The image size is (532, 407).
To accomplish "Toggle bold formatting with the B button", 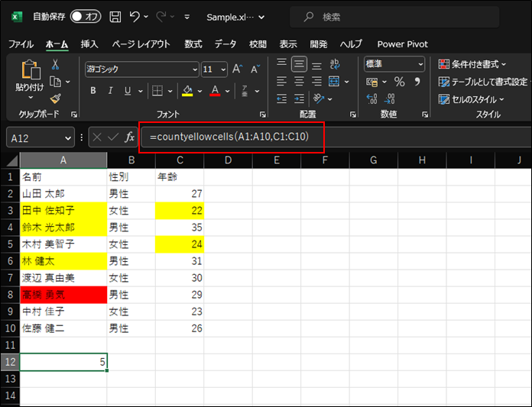I will tap(93, 91).
